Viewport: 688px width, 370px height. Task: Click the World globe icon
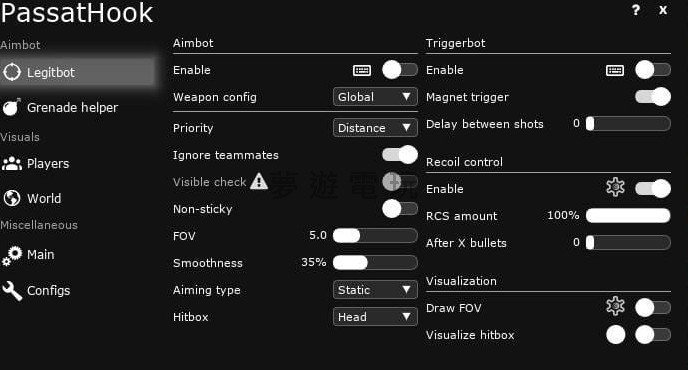12,198
